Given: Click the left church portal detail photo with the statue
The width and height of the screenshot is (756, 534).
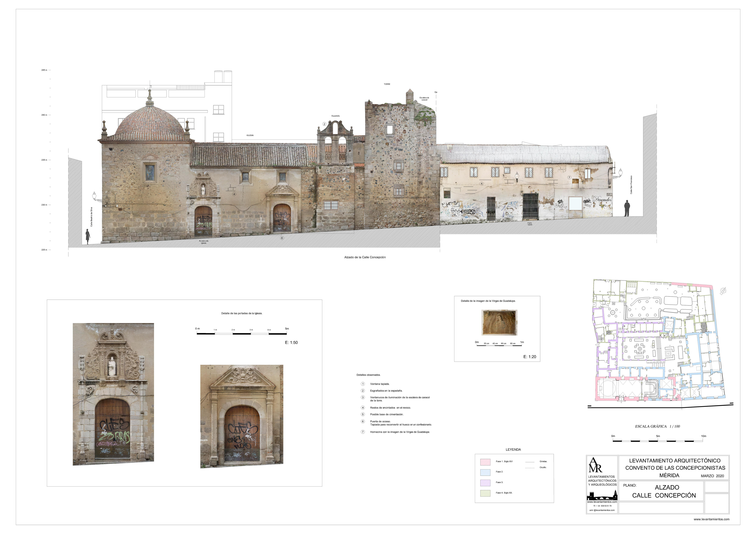Looking at the screenshot, I should coord(113,394).
